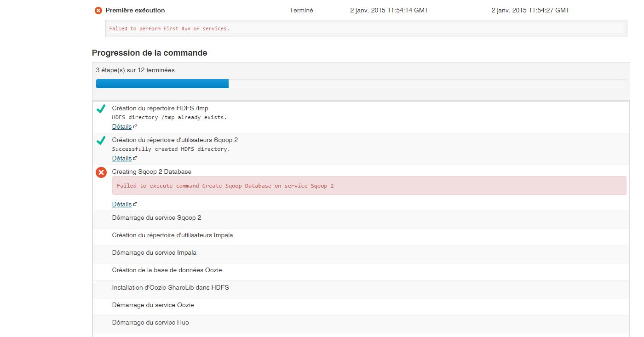Open the external-link icon beside the first Détails

135,126
